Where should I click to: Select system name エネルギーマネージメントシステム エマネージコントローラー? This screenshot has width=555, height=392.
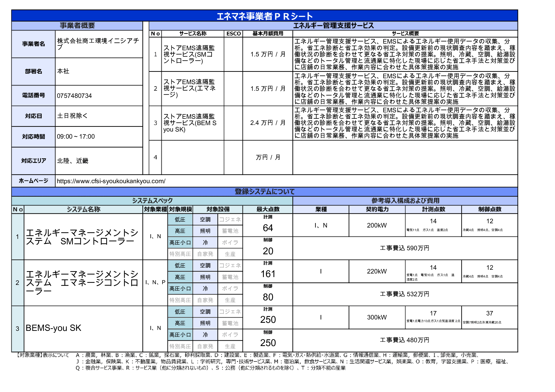tap(82, 283)
